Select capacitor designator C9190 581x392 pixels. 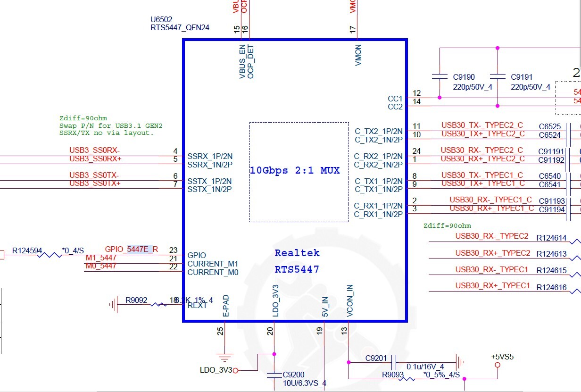click(x=464, y=77)
